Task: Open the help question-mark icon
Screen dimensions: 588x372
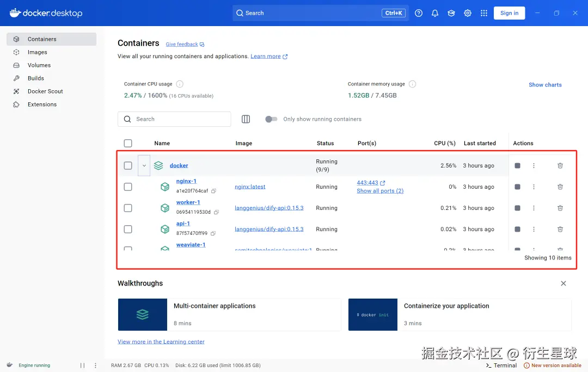Action: (x=419, y=13)
